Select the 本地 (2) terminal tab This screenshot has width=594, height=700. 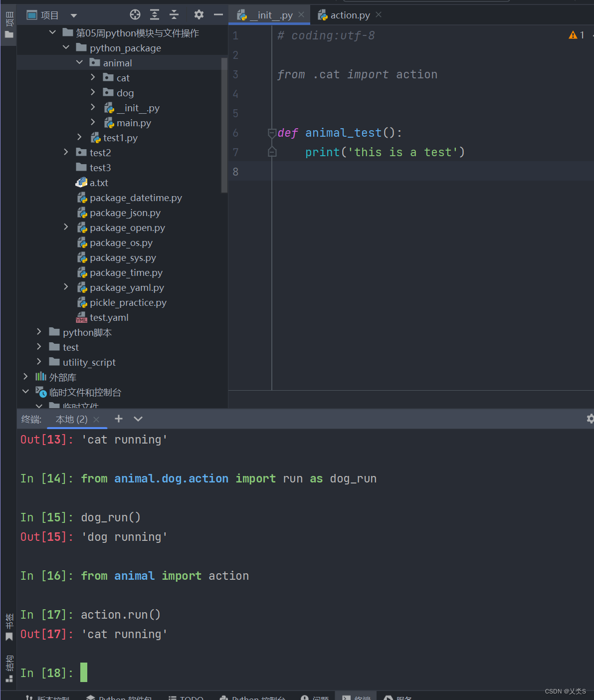(x=71, y=419)
